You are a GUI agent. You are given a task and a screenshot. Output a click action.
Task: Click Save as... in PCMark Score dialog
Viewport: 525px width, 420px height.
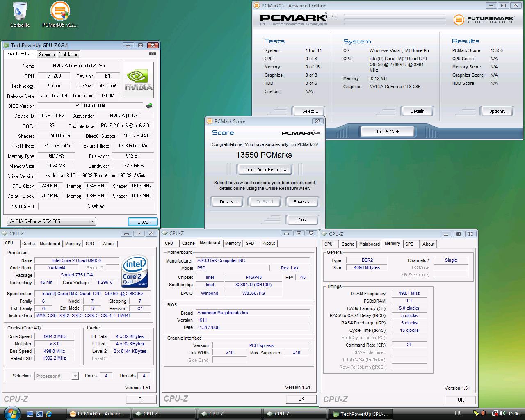(x=304, y=202)
